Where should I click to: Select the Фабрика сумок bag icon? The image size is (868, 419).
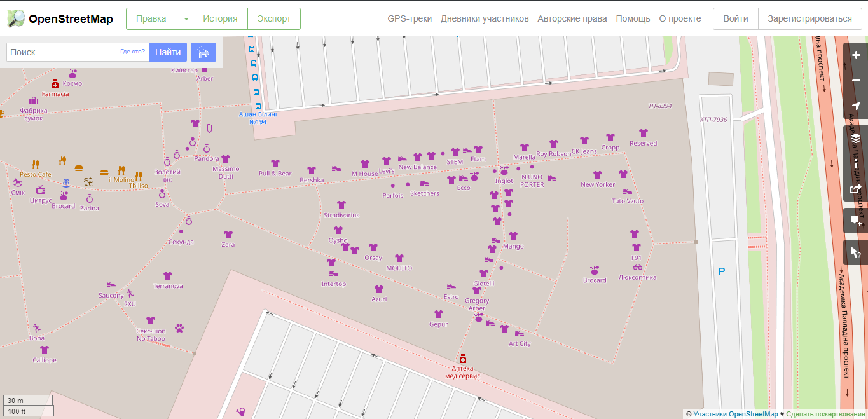(33, 100)
